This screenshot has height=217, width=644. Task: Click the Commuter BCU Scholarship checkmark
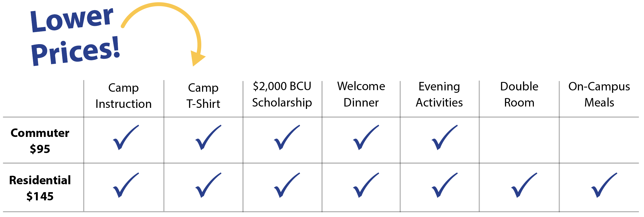(287, 137)
